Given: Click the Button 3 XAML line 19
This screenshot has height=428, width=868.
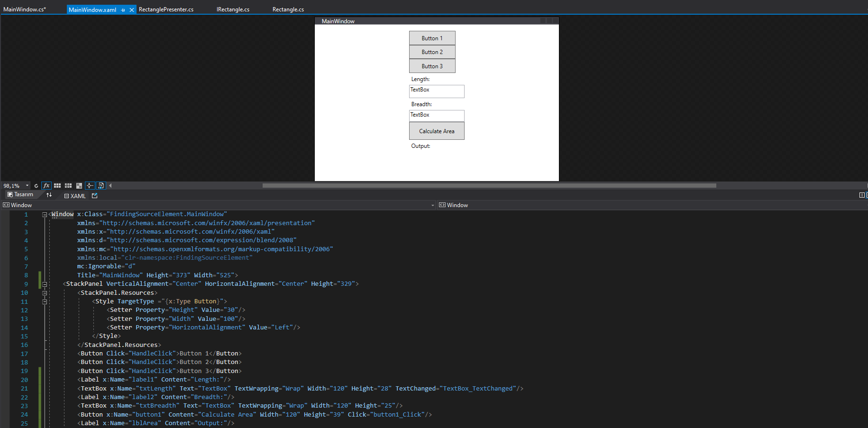Looking at the screenshot, I should [x=160, y=371].
